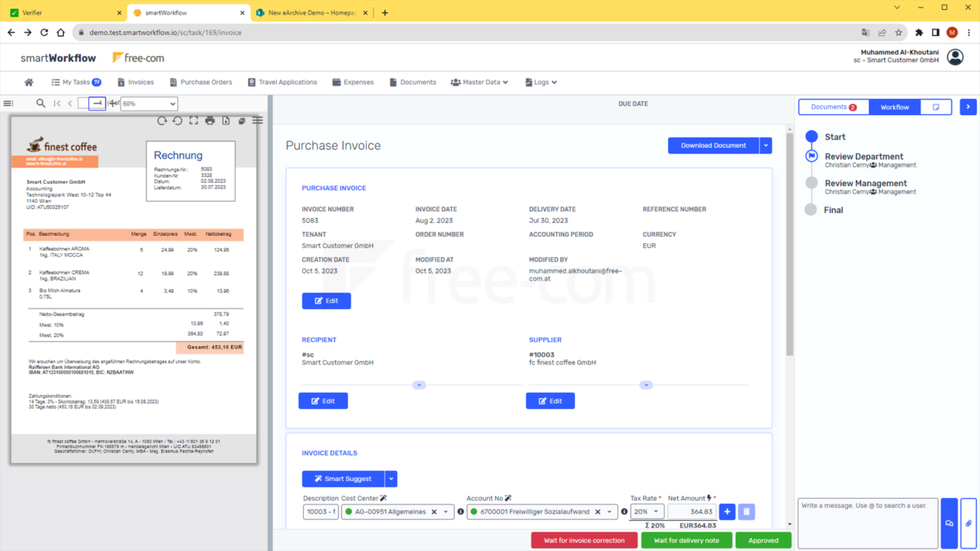Click the green Approved button
Screen dimensions: 980x551
pos(763,540)
